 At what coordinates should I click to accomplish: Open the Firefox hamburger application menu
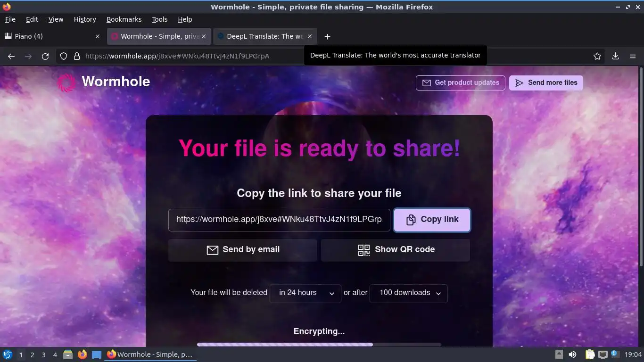633,56
